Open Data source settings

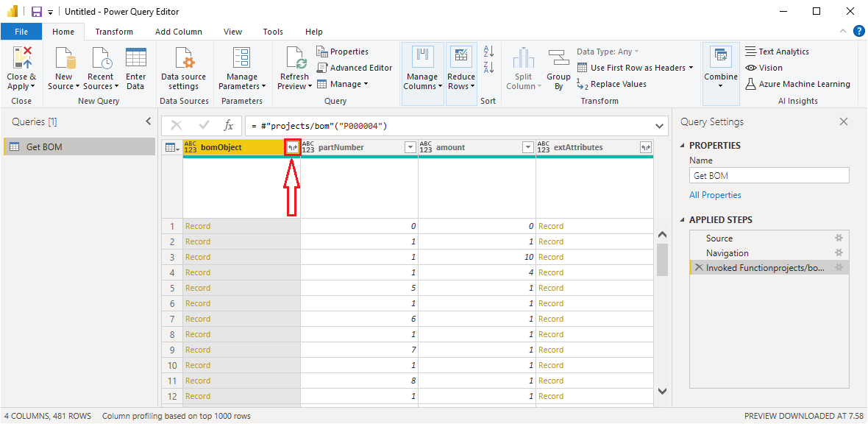183,60
